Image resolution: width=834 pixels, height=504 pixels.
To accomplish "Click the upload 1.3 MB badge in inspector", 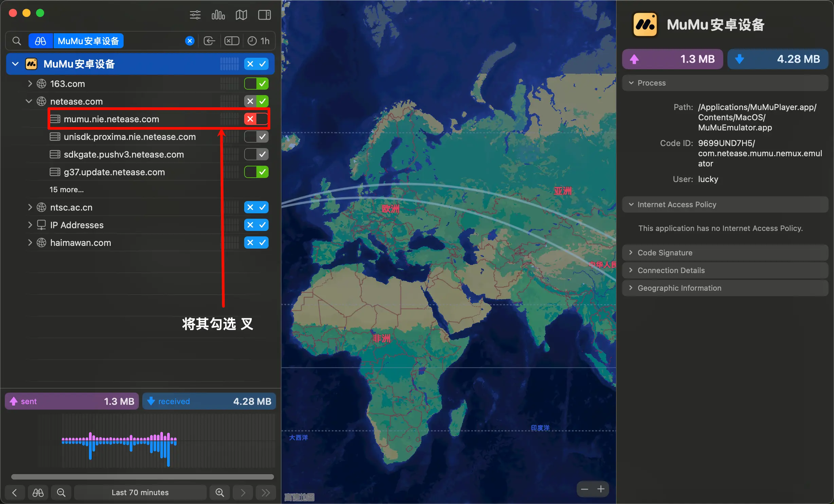I will coord(672,59).
